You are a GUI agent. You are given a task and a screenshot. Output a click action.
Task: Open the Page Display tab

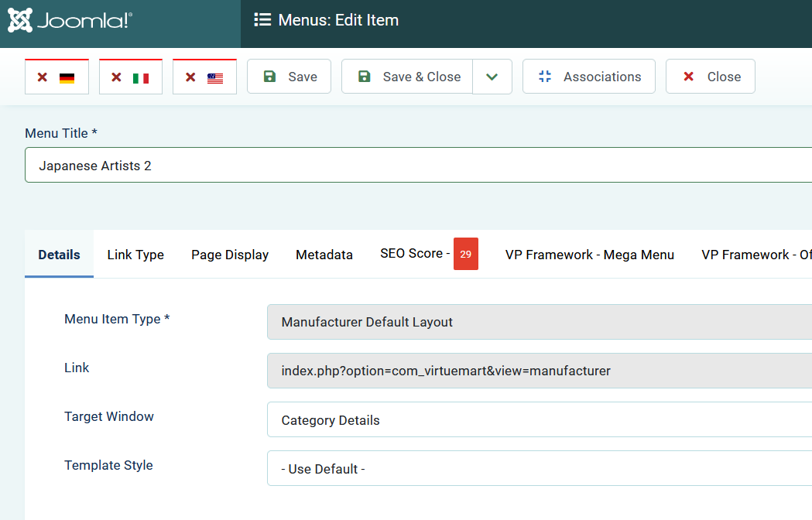[x=230, y=255]
